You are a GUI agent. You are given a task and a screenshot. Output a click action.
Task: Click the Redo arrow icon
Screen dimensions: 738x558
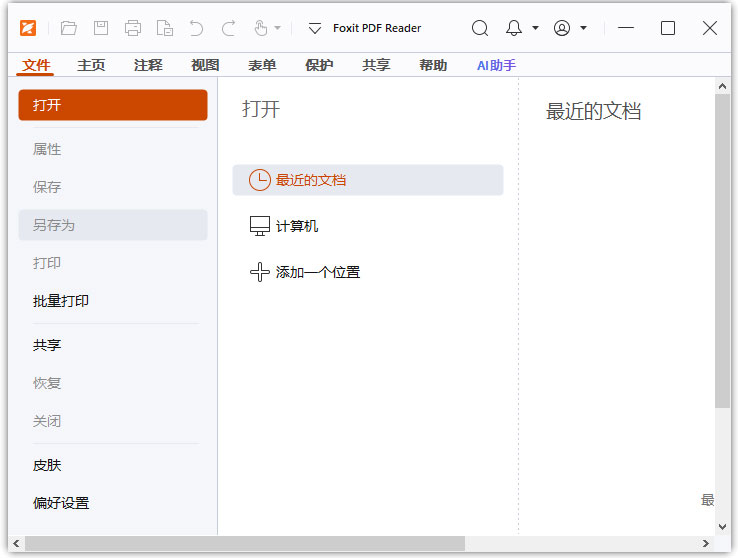(228, 28)
